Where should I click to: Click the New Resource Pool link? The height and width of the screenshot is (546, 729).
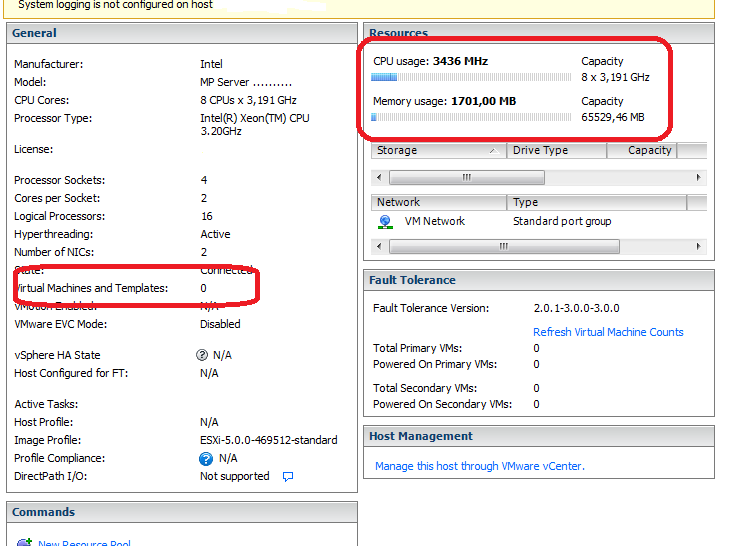[84, 543]
